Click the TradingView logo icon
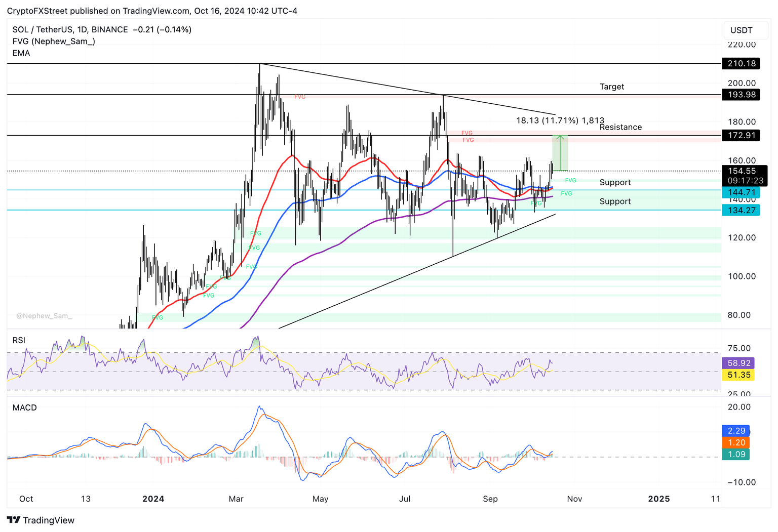The image size is (778, 532). [14, 520]
